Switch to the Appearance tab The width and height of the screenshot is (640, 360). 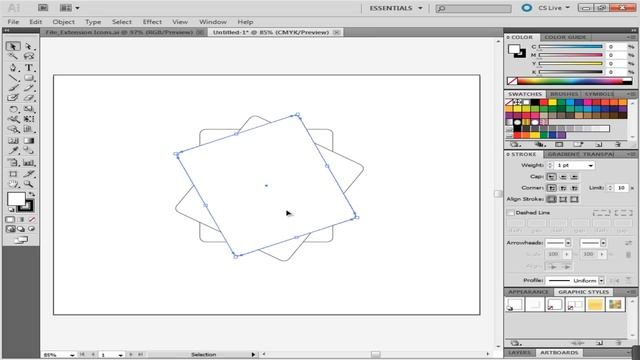528,292
